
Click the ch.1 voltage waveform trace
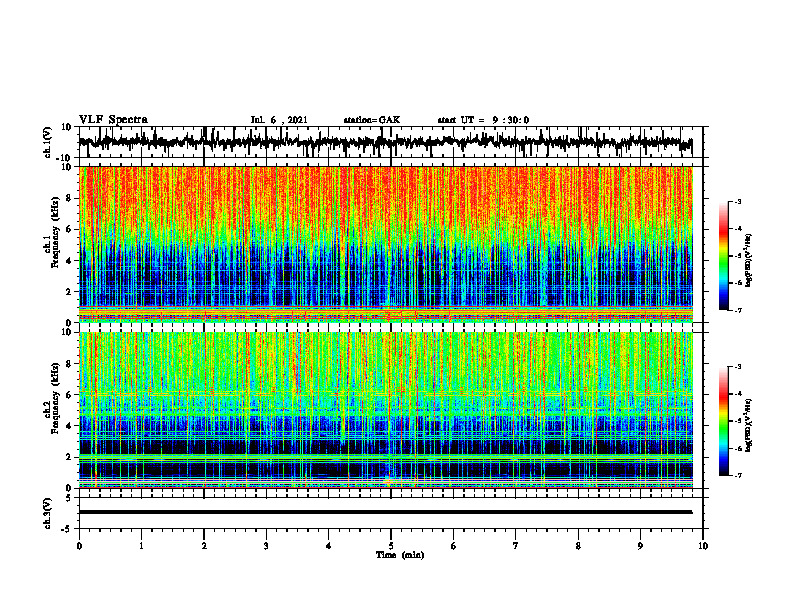click(385, 142)
